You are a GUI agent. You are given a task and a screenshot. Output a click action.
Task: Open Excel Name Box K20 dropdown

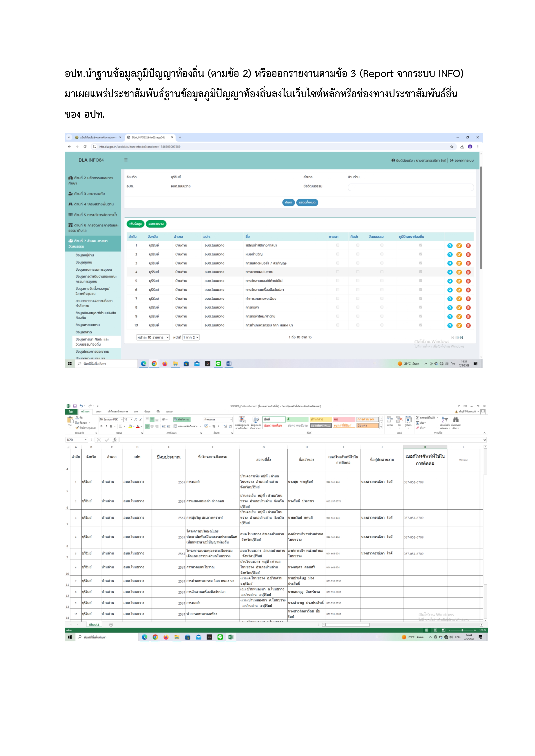pos(86,440)
